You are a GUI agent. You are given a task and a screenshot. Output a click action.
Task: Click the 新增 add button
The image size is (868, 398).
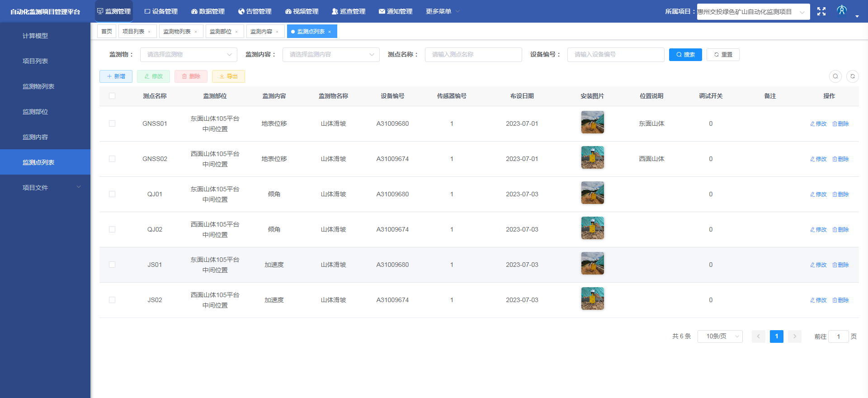point(116,76)
